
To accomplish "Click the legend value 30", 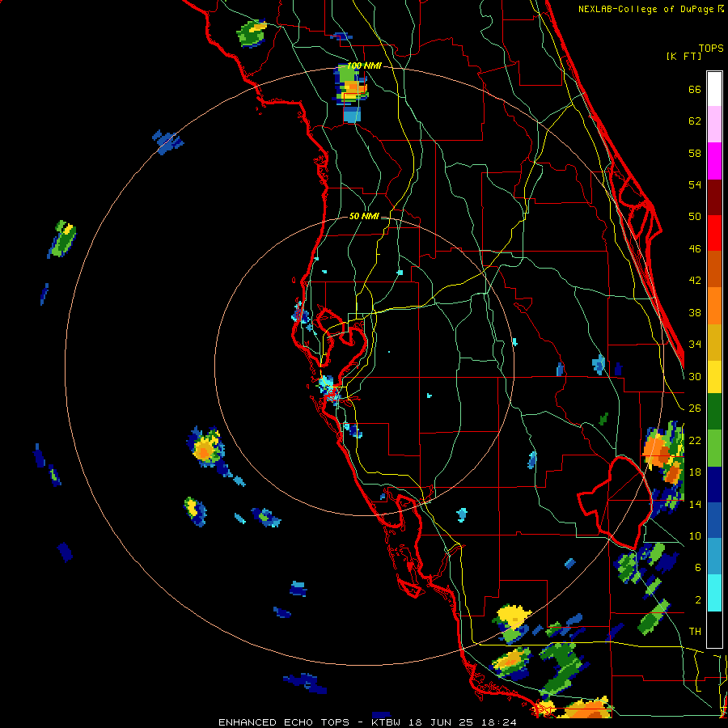I will point(695,376).
